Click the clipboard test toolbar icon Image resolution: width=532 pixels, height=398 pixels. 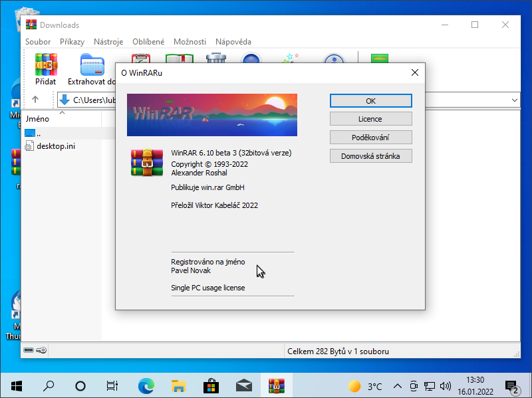[x=141, y=58]
